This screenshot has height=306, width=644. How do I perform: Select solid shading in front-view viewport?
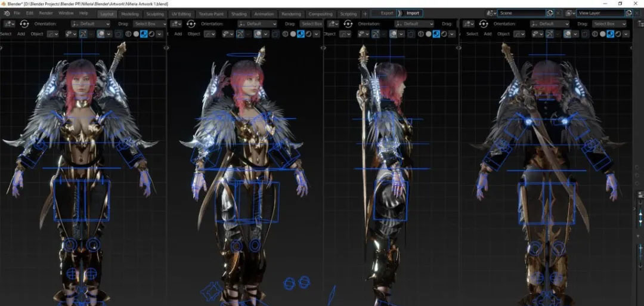pos(136,33)
